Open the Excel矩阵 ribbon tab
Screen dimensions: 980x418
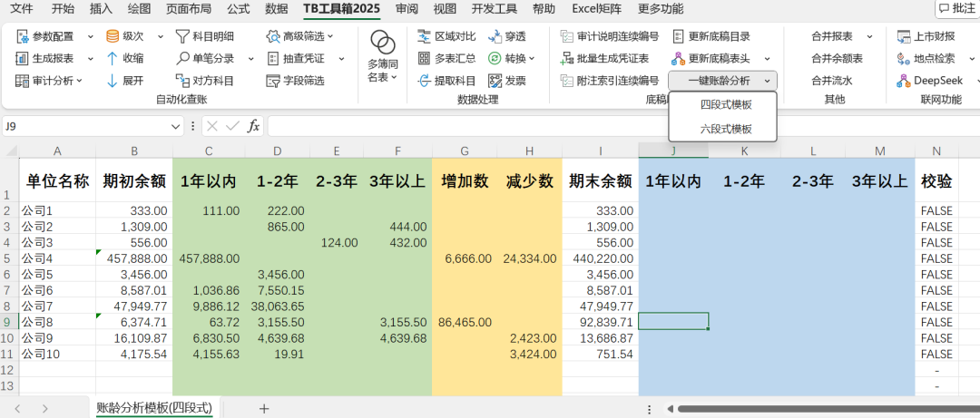[x=598, y=9]
